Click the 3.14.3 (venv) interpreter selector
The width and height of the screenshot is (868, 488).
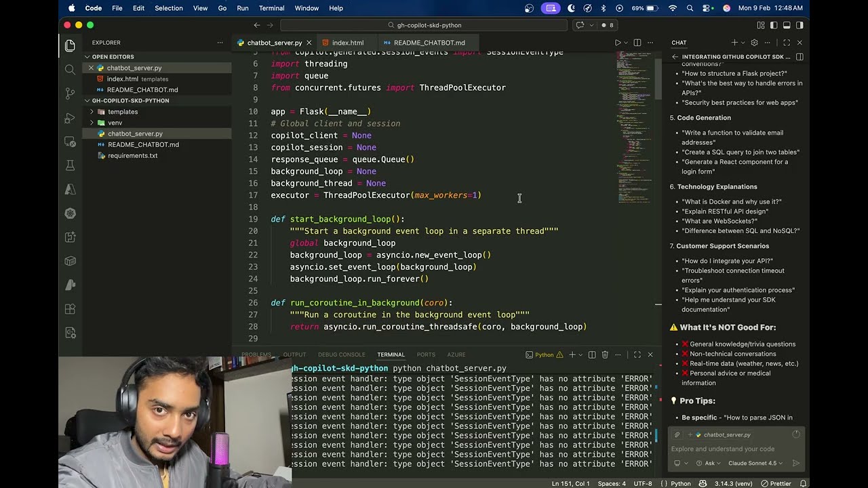pos(734,484)
